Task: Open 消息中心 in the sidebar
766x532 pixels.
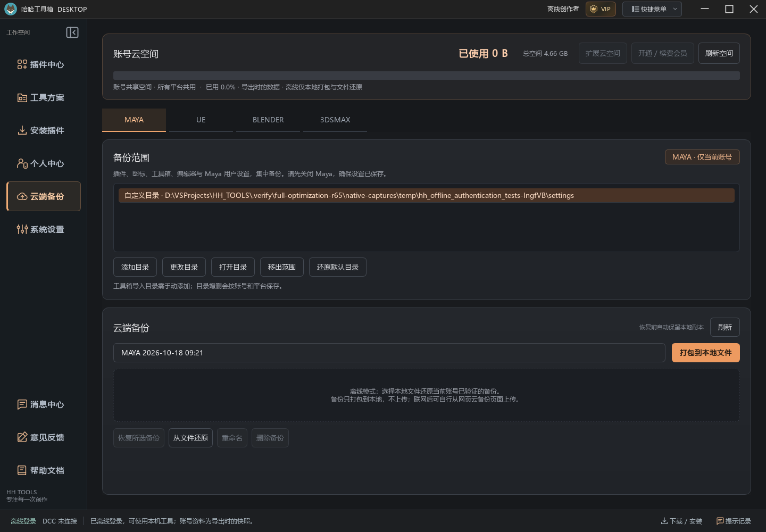Action: point(44,404)
